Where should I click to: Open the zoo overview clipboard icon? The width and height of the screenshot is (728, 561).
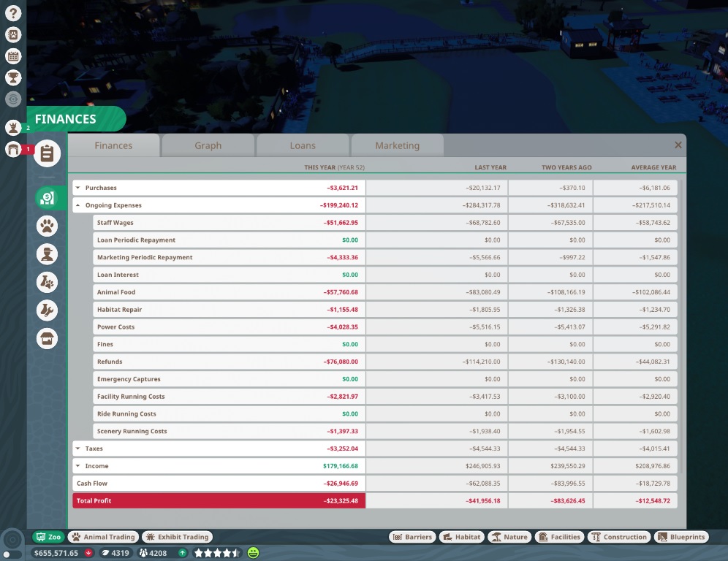[47, 153]
